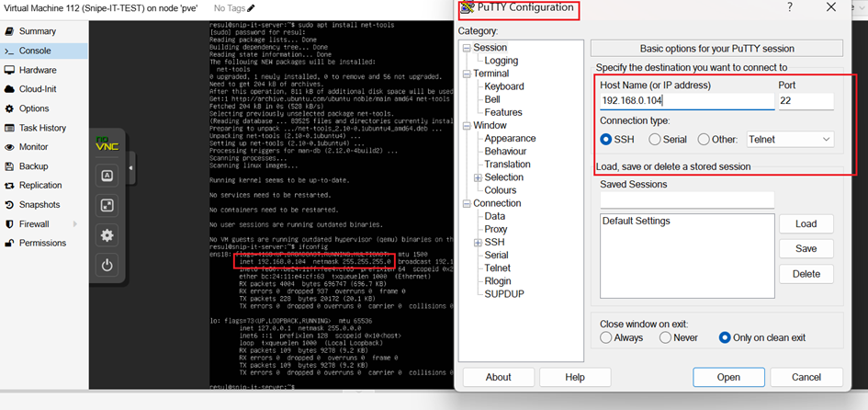Expand the Firewall submenu arrow

(74, 223)
